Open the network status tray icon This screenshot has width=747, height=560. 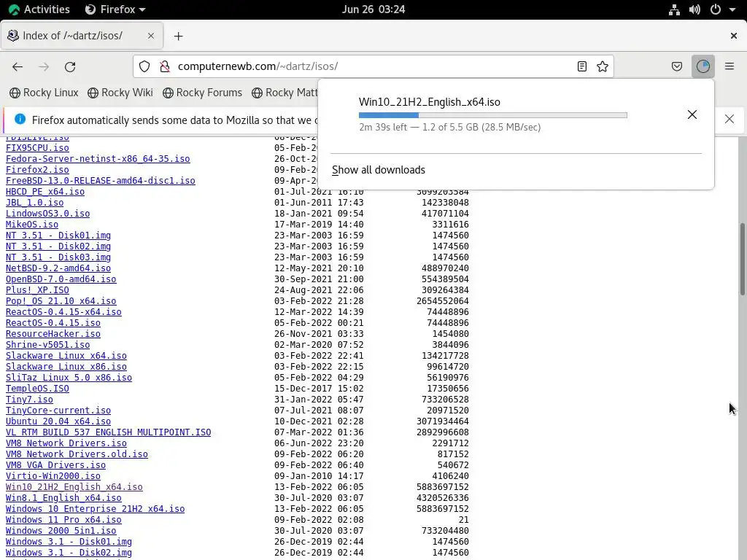tap(674, 9)
